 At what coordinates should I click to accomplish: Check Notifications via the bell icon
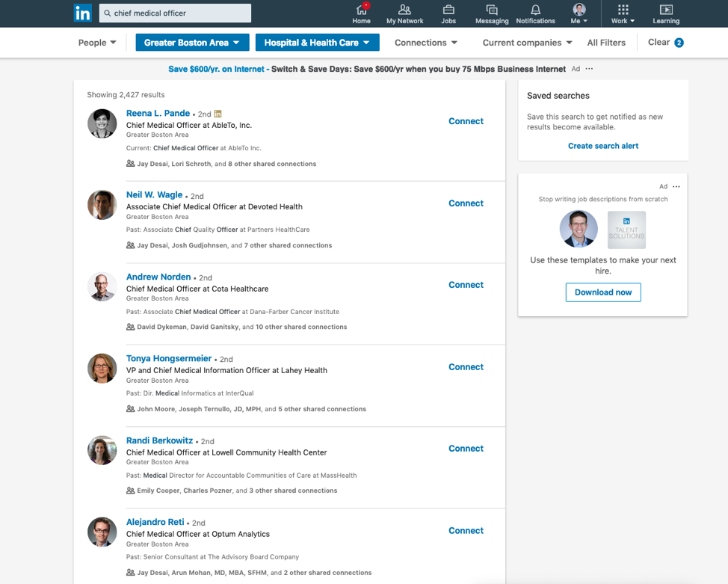pyautogui.click(x=535, y=13)
